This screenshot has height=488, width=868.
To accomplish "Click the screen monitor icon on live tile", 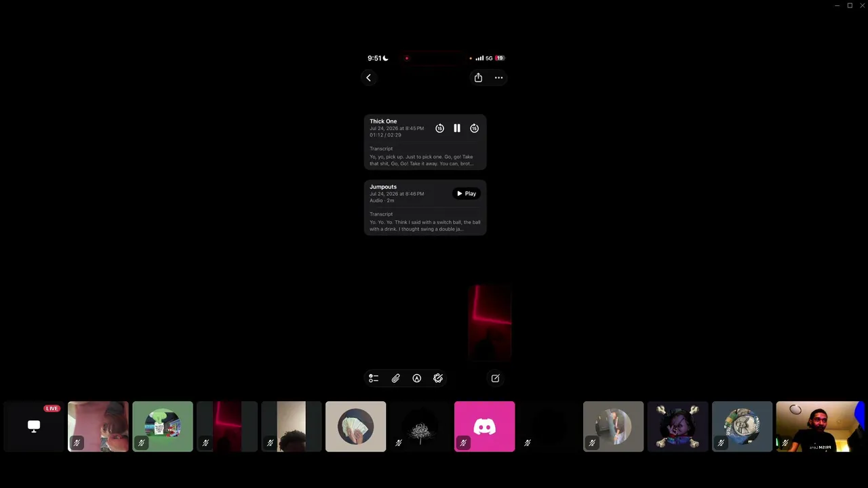I will click(x=34, y=426).
